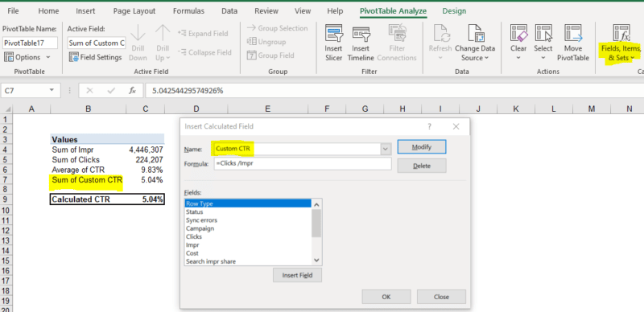Click the Fields list scroll-up arrow
This screenshot has width=644, height=312.
coord(316,203)
